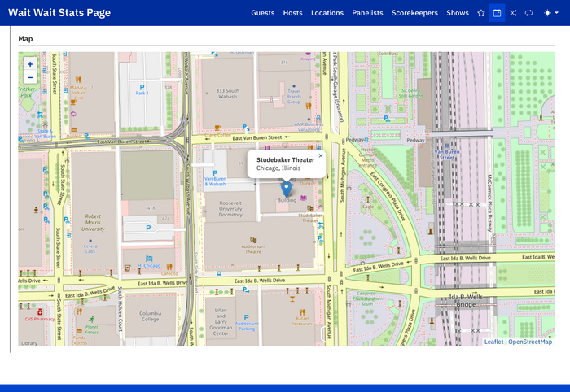This screenshot has height=392, width=570.
Task: Click the Lillan and Larry Goodman Center label
Action: point(221,321)
